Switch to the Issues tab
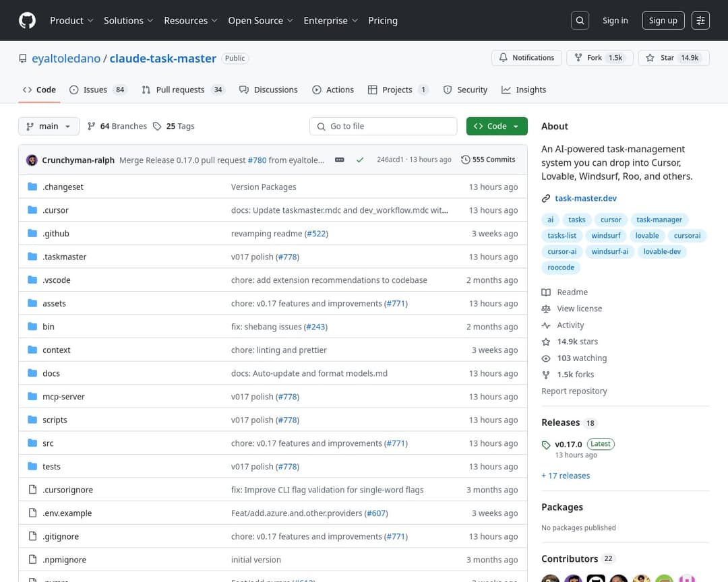Image resolution: width=728 pixels, height=582 pixels. point(98,90)
